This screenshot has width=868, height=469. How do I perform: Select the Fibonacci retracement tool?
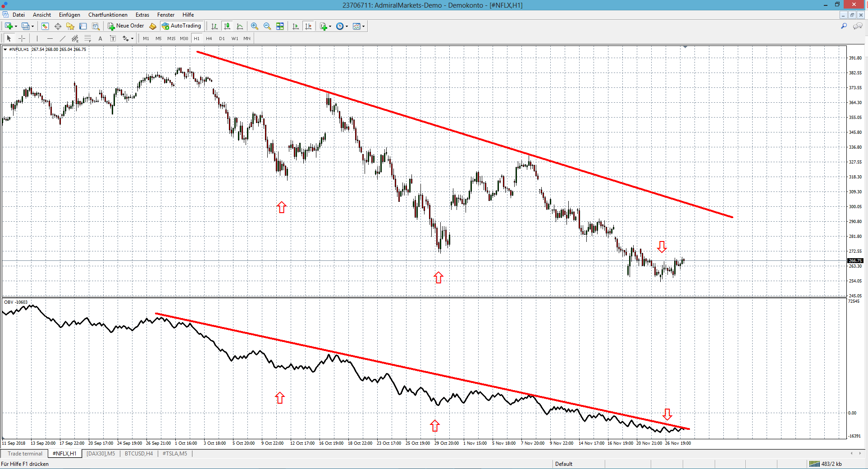88,38
